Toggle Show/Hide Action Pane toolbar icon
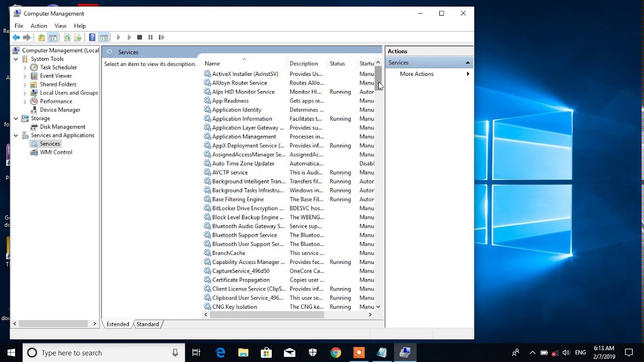The image size is (644, 362). click(x=104, y=37)
